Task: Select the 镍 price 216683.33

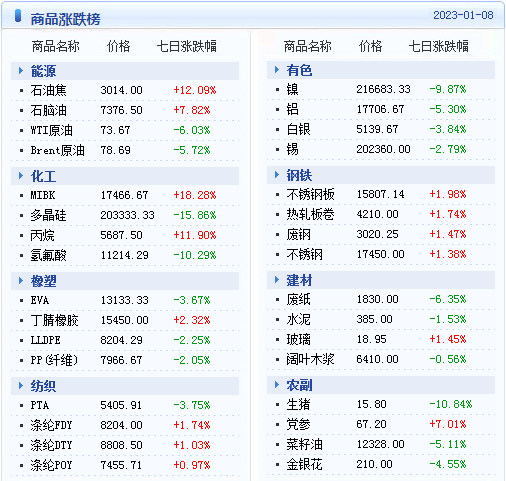Action: coord(383,89)
